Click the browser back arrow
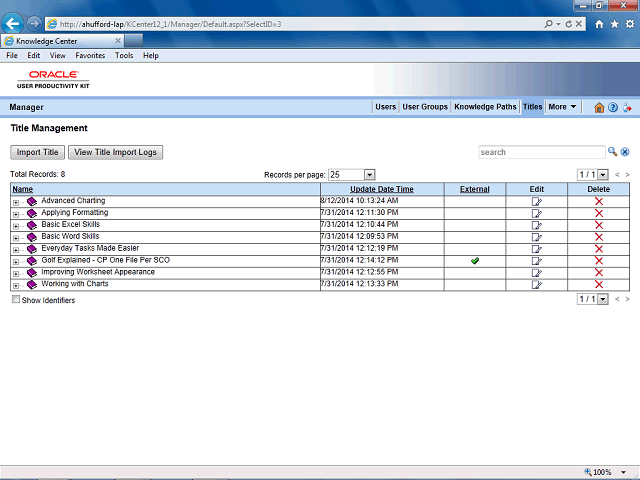The height and width of the screenshot is (480, 640). [x=12, y=24]
